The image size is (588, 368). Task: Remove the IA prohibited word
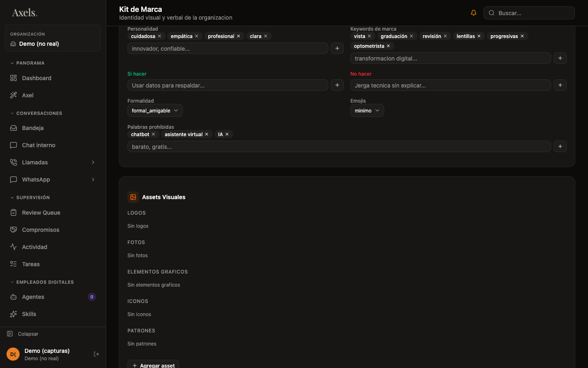227,134
